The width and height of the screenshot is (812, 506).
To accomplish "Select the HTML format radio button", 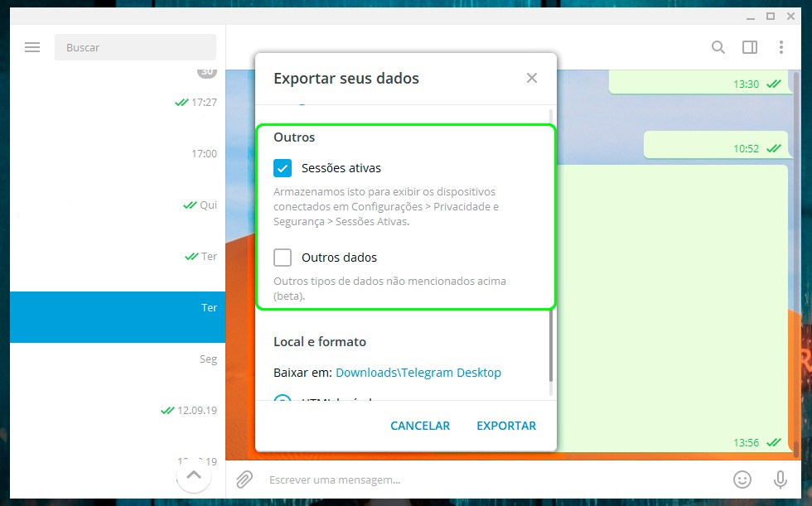I will pyautogui.click(x=283, y=399).
